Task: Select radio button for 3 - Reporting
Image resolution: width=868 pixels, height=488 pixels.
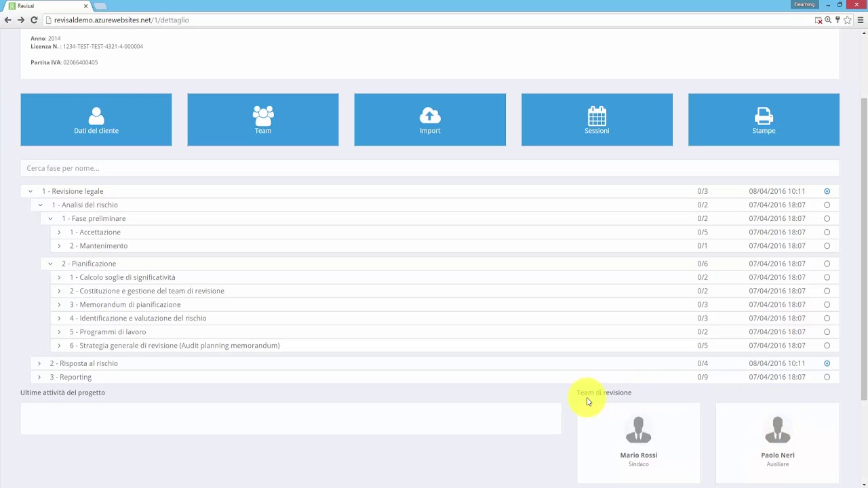Action: point(827,377)
